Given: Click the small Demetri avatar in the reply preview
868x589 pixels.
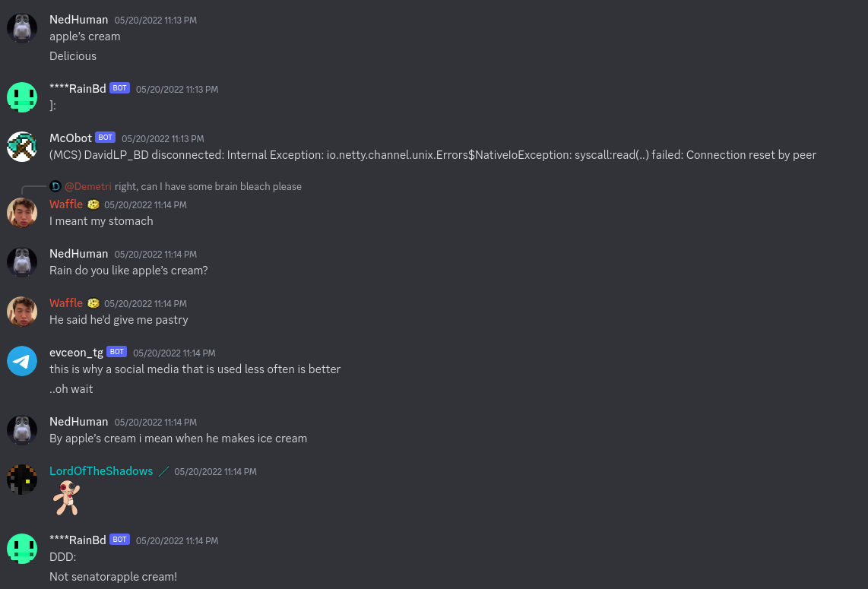Looking at the screenshot, I should 55,186.
